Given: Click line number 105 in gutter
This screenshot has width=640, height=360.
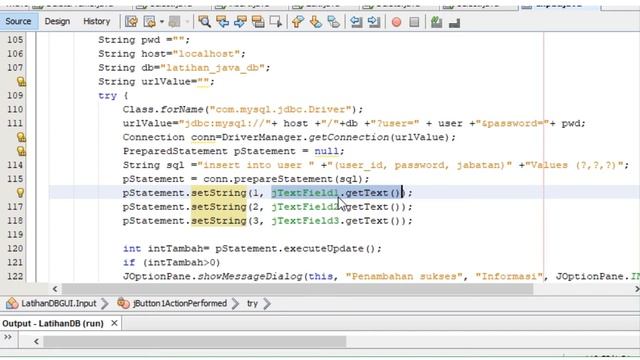Looking at the screenshot, I should (x=15, y=40).
